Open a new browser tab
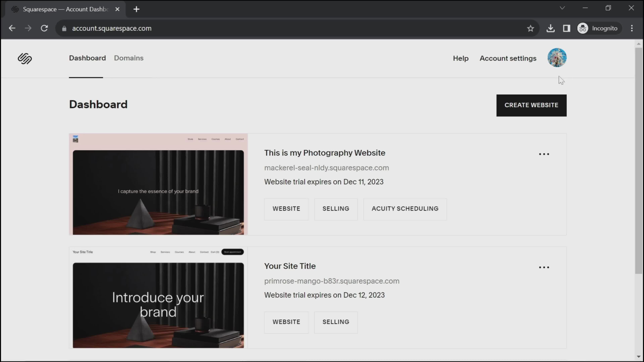Viewport: 644px width, 362px height. [136, 9]
